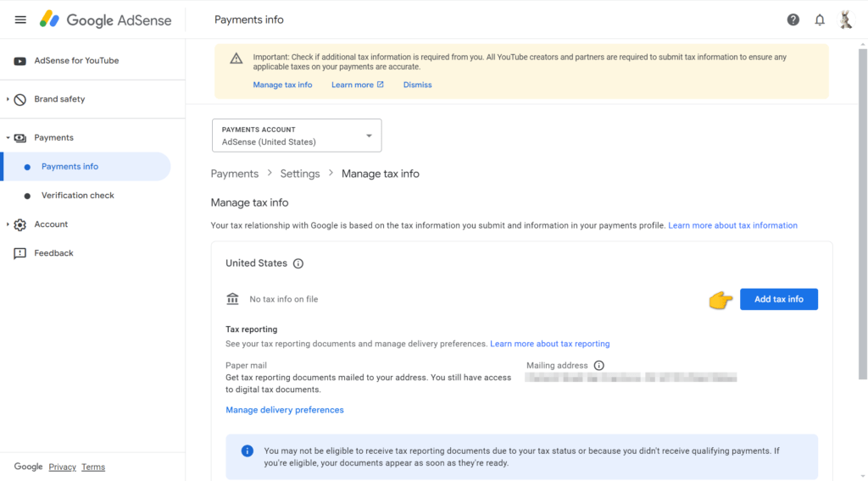Click the 'Manage tax info' breadcrumb text

[381, 174]
